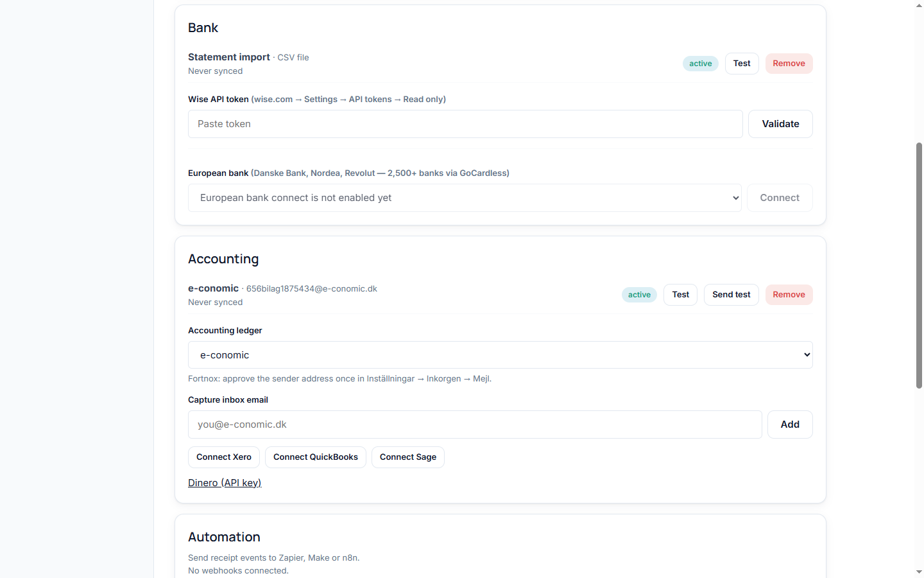This screenshot has height=578, width=924.
Task: Click 'Never synced' under e-conomic
Action: coord(215,302)
